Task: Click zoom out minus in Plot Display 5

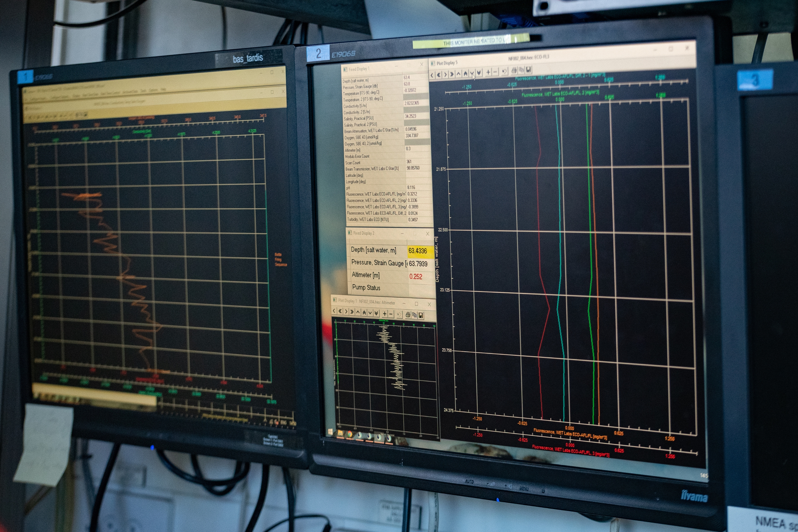Action: 495,72
